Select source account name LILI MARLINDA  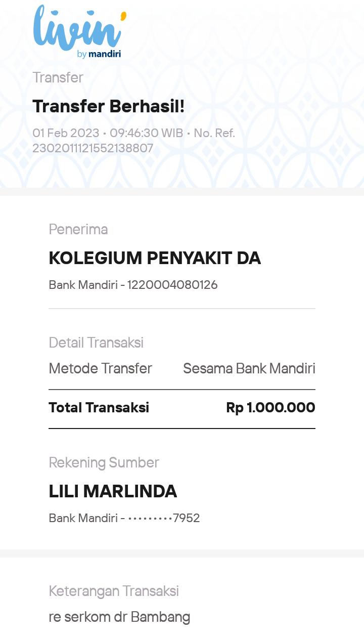point(113,491)
